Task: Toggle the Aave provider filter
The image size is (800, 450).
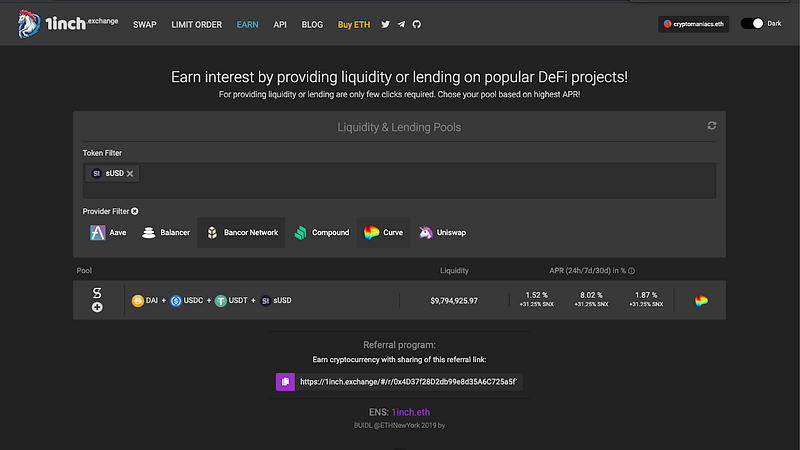Action: point(109,232)
